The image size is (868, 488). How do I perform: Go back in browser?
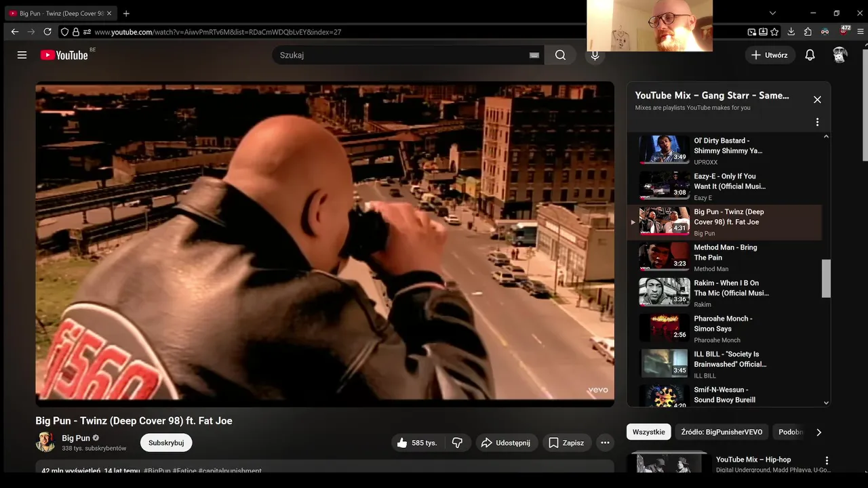coord(15,32)
